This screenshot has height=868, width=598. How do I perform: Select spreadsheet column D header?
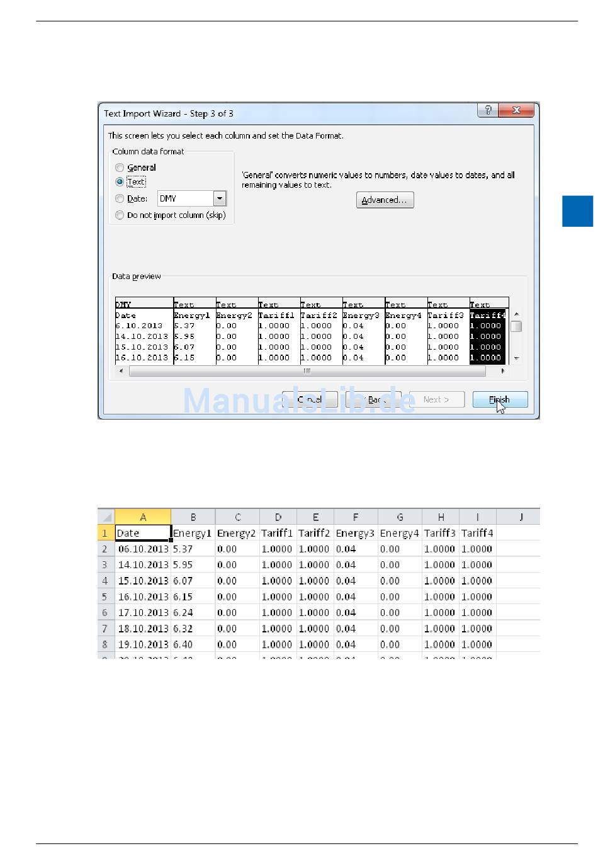(x=278, y=517)
